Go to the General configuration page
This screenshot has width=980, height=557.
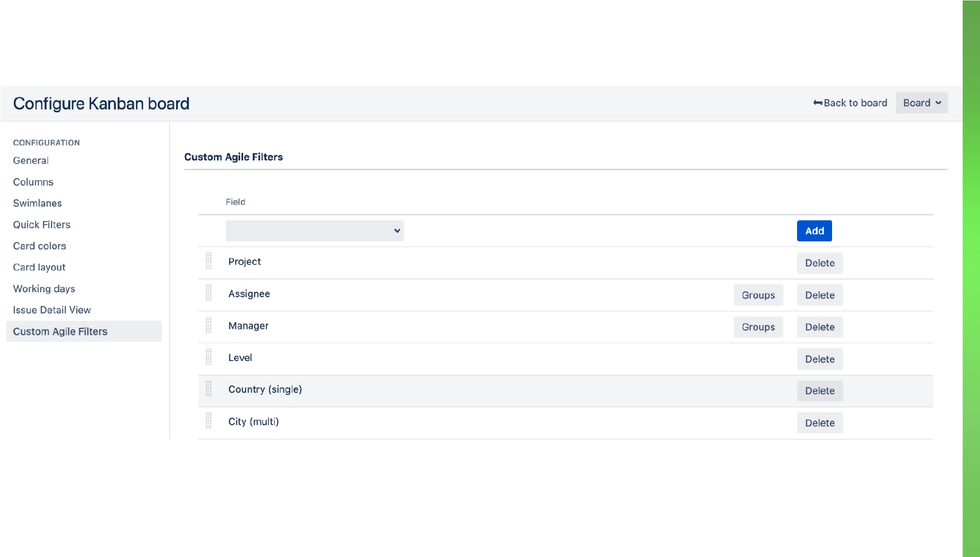point(31,160)
